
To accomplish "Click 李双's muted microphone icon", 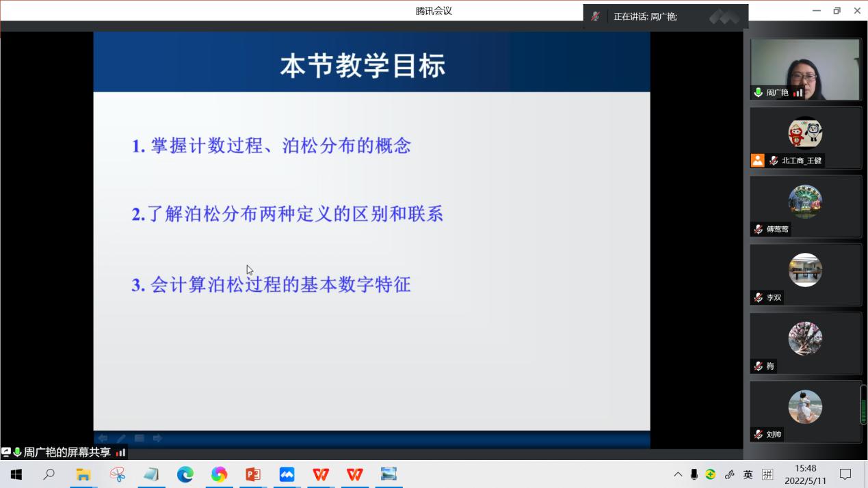I will click(x=758, y=298).
